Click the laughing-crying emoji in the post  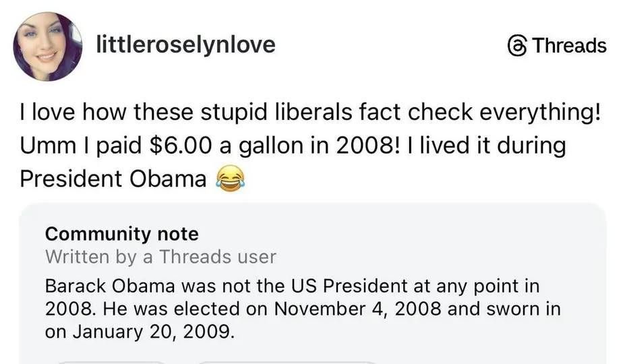(229, 179)
